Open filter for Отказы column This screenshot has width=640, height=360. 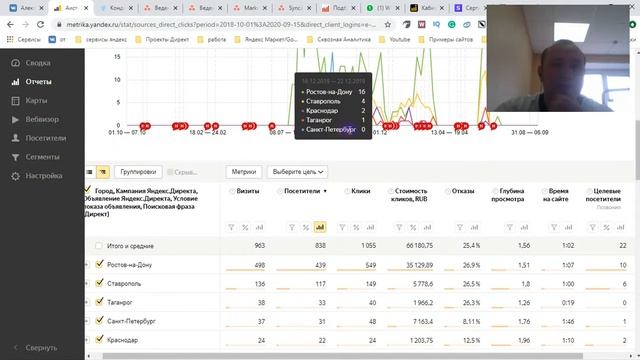click(x=460, y=227)
